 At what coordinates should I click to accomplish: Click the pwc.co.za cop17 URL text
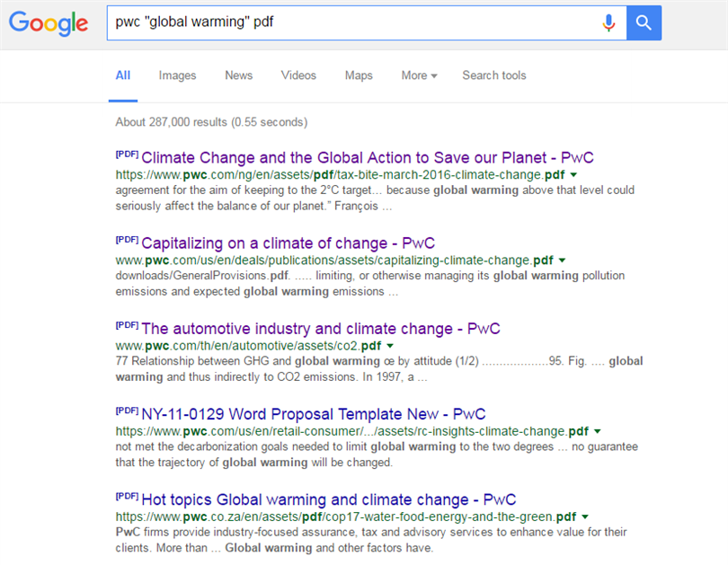(x=346, y=516)
